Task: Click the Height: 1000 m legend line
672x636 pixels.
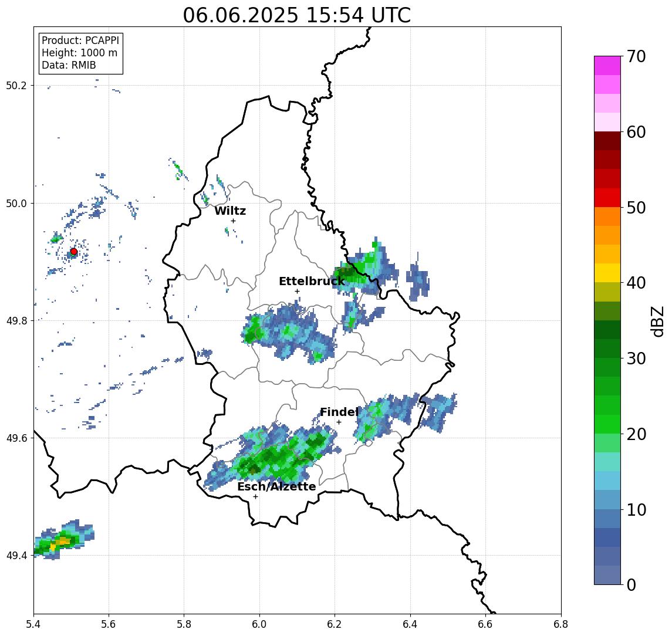Action: point(79,53)
